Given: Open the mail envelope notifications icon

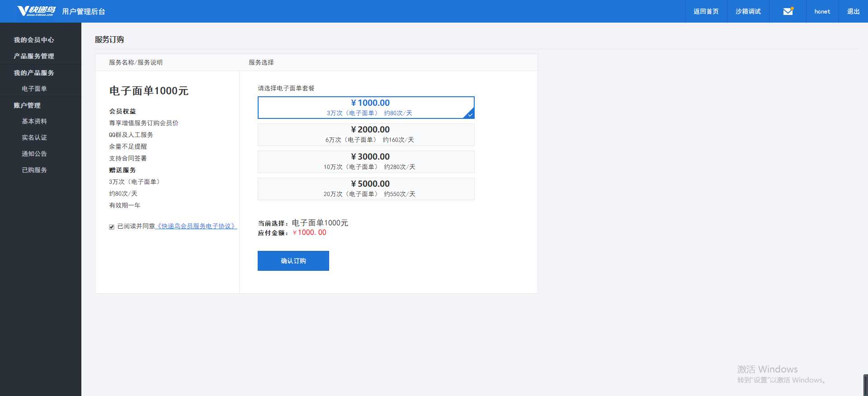Looking at the screenshot, I should click(788, 11).
